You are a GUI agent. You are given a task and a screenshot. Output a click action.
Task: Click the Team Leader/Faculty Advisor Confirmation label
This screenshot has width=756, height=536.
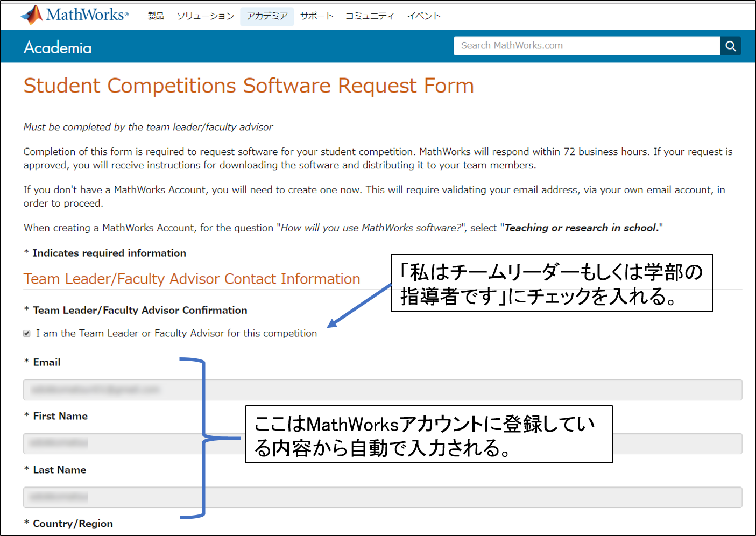tap(140, 310)
